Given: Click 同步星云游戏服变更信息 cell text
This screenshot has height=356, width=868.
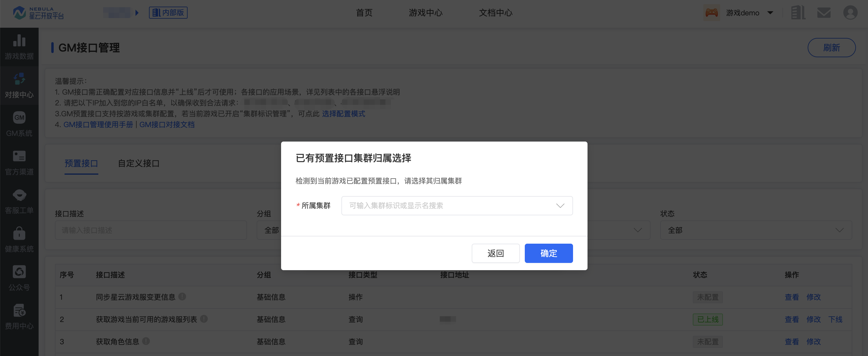Looking at the screenshot, I should (135, 297).
